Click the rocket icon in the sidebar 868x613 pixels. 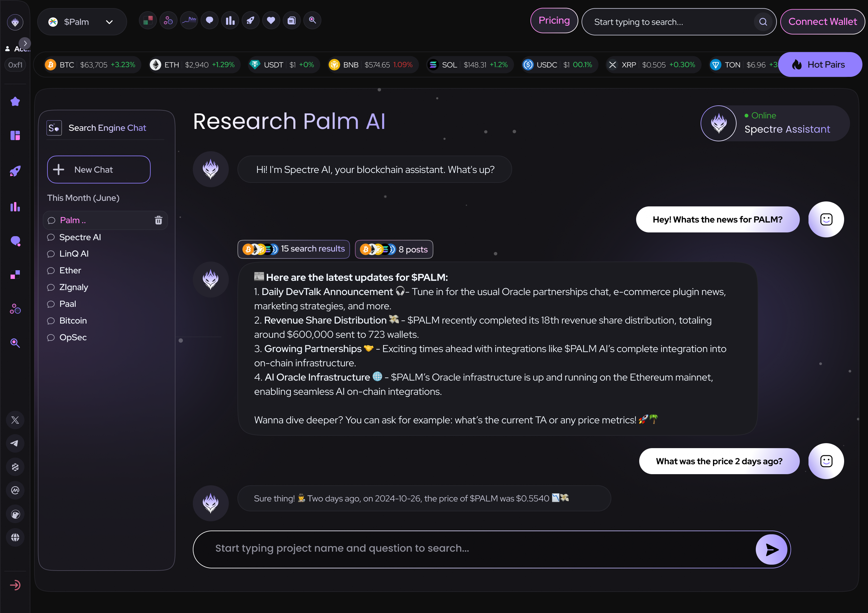tap(15, 171)
